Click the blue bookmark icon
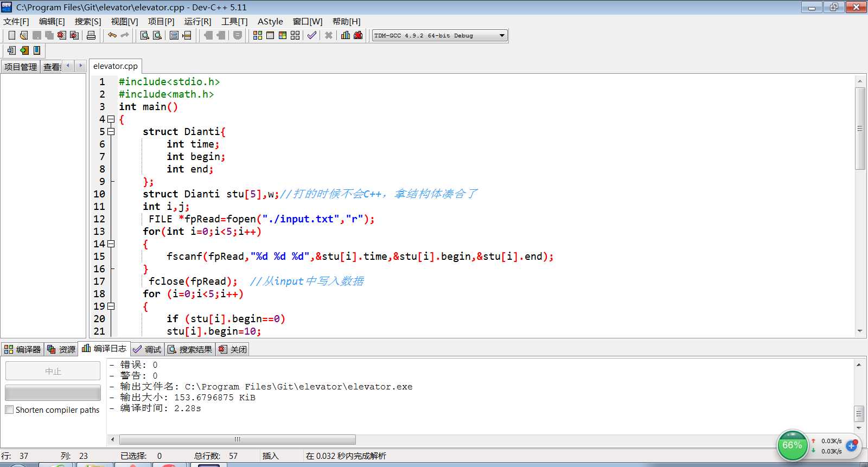 pos(37,50)
